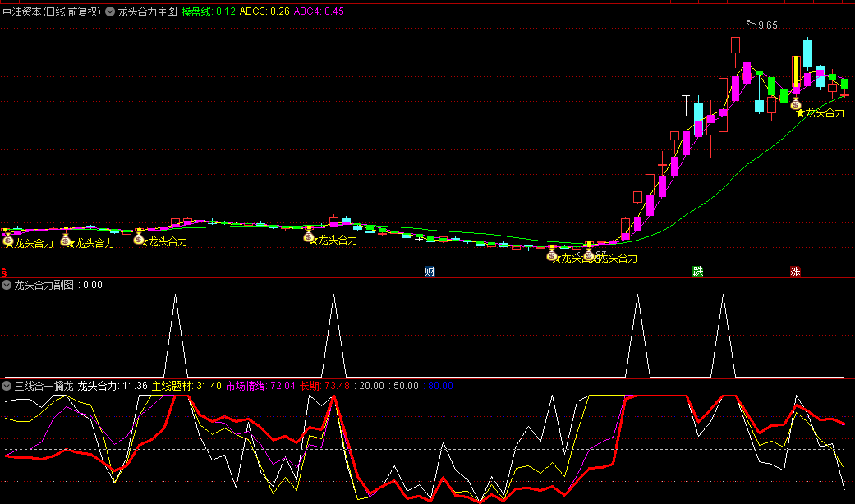Click the 长期: 73.48 readout
This screenshot has width=855, height=504.
(x=324, y=387)
